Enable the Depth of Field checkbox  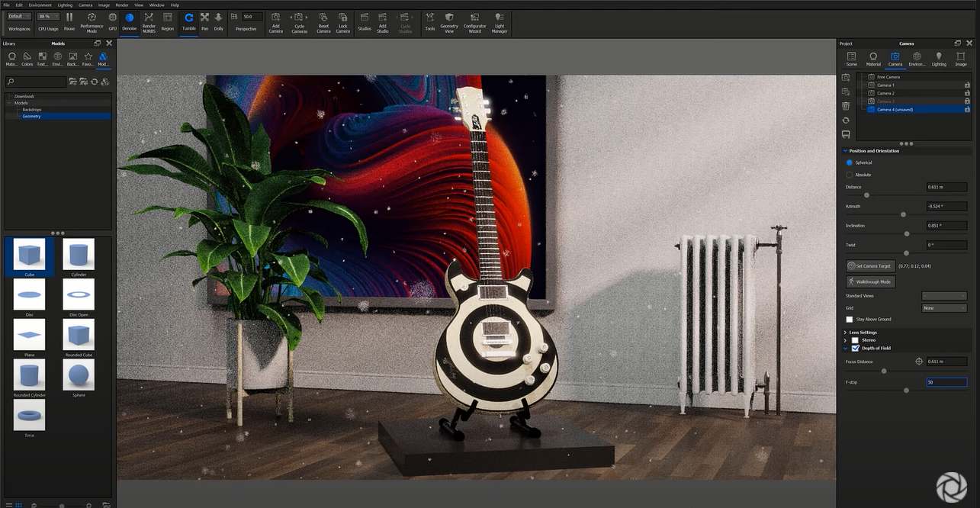coord(856,348)
